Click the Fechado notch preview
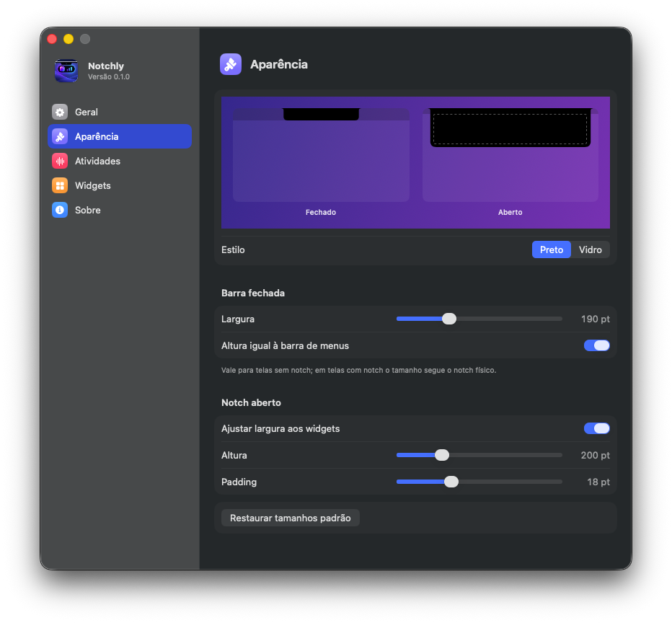Viewport: 672px width, 623px height. point(321,155)
